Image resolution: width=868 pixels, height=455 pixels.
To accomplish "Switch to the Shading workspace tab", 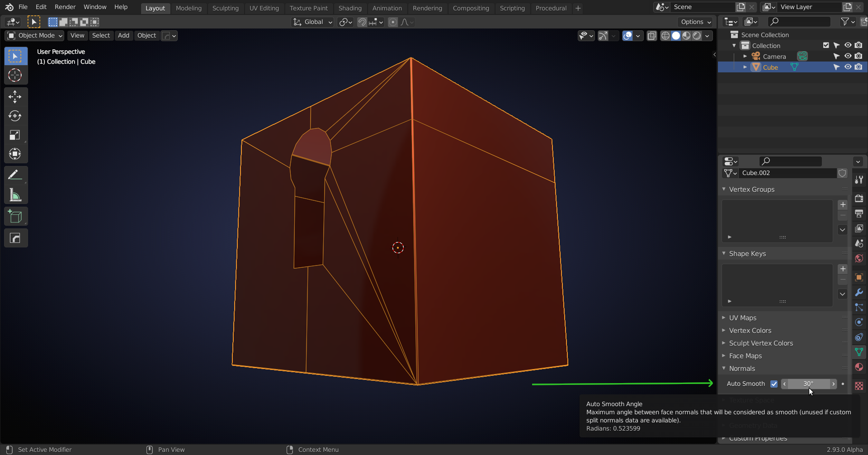I will click(350, 8).
